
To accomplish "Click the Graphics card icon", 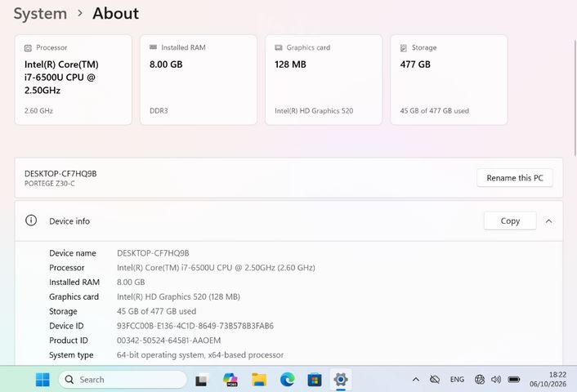I will tap(279, 48).
